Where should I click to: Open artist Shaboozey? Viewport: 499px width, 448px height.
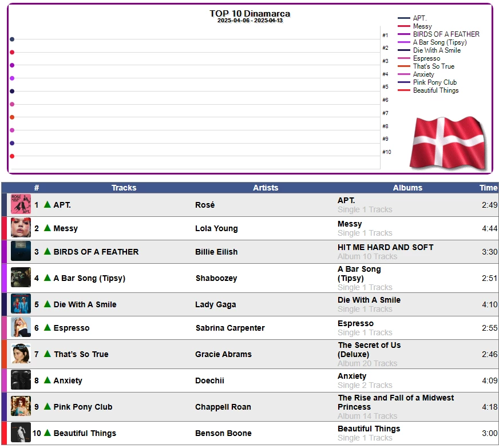tap(216, 278)
